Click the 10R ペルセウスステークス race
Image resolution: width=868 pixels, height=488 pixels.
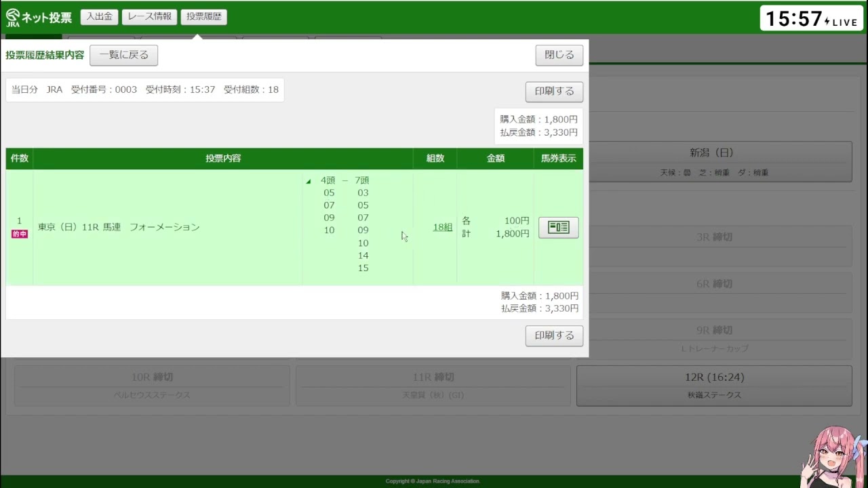[x=152, y=386]
